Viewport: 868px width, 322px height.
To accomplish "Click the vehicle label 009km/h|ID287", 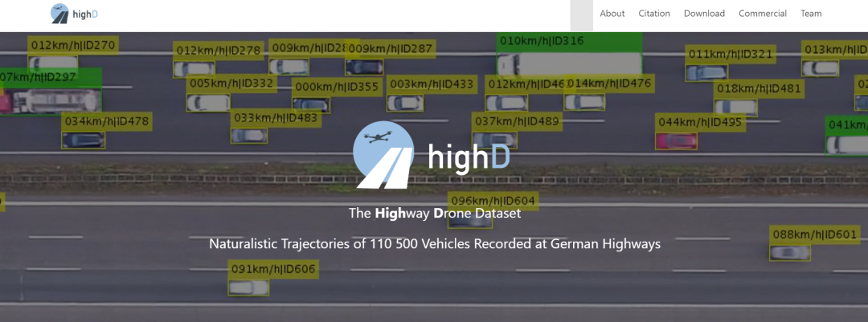I will [391, 49].
